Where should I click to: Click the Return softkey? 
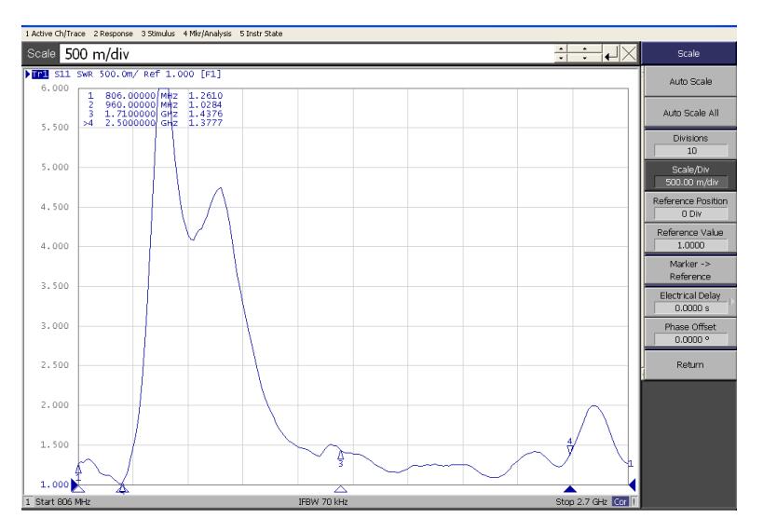(690, 364)
